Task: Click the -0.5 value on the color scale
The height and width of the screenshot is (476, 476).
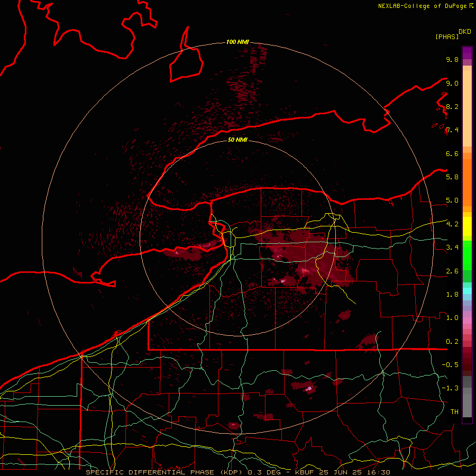Action: pyautogui.click(x=450, y=365)
